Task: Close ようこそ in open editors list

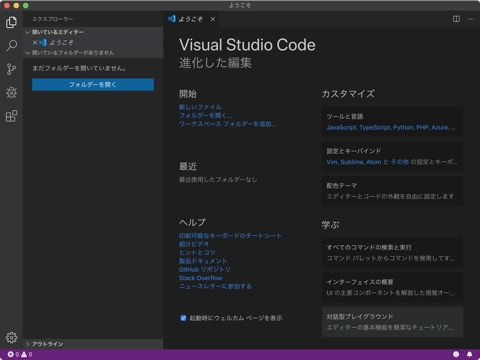Action: pos(35,42)
